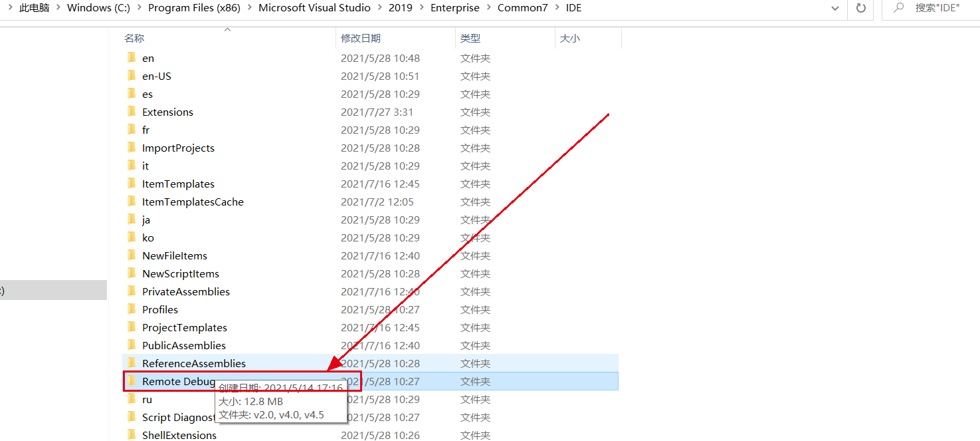
Task: Click the folder icon beside es
Action: (x=131, y=94)
